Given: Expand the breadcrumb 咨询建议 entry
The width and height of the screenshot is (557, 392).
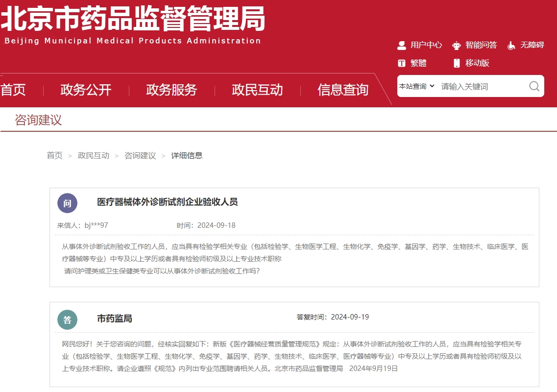Looking at the screenshot, I should tap(139, 156).
